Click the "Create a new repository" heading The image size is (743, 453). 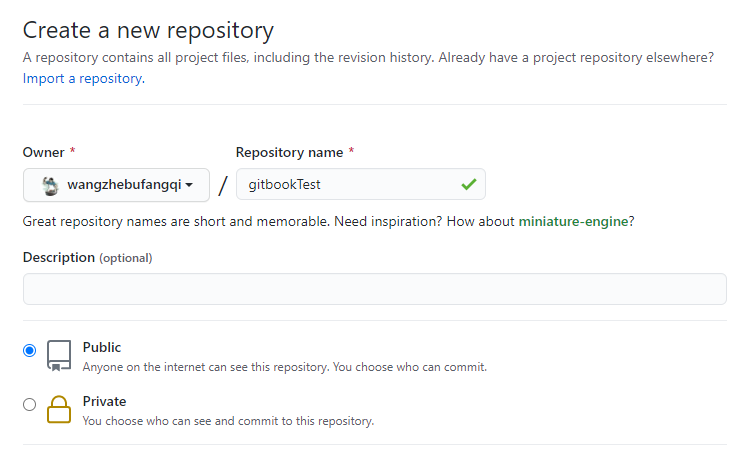148,30
